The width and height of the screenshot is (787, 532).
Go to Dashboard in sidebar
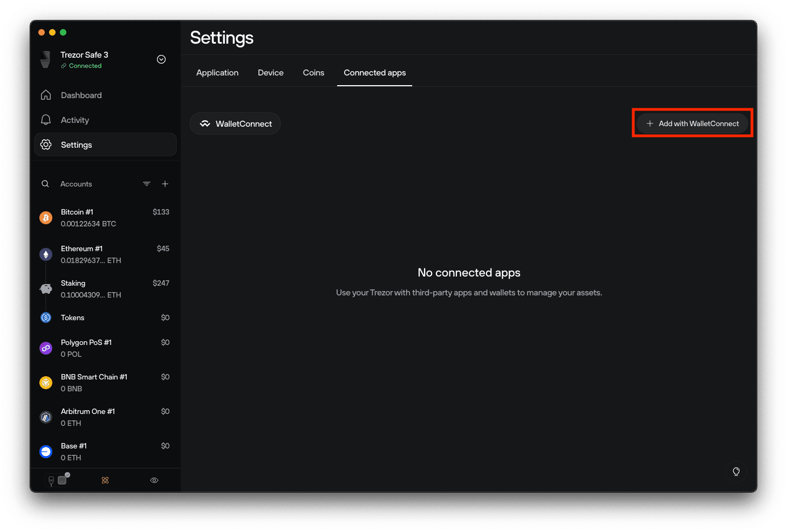click(105, 95)
